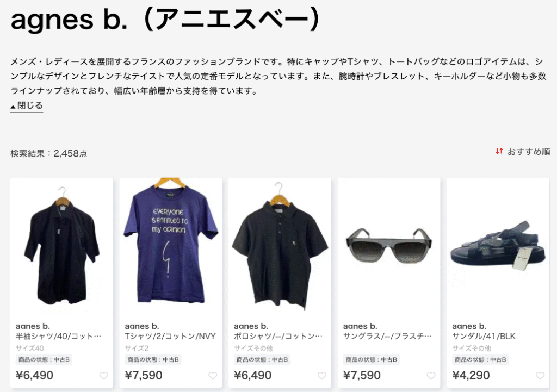Image resolution: width=557 pixels, height=392 pixels.
Task: Collapse the brand description with 閉じる
Action: click(27, 106)
